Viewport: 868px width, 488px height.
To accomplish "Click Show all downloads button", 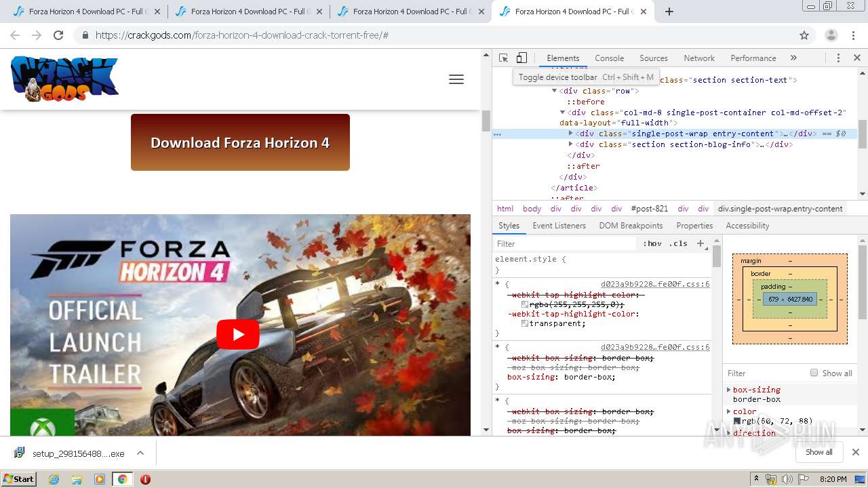I will (818, 452).
